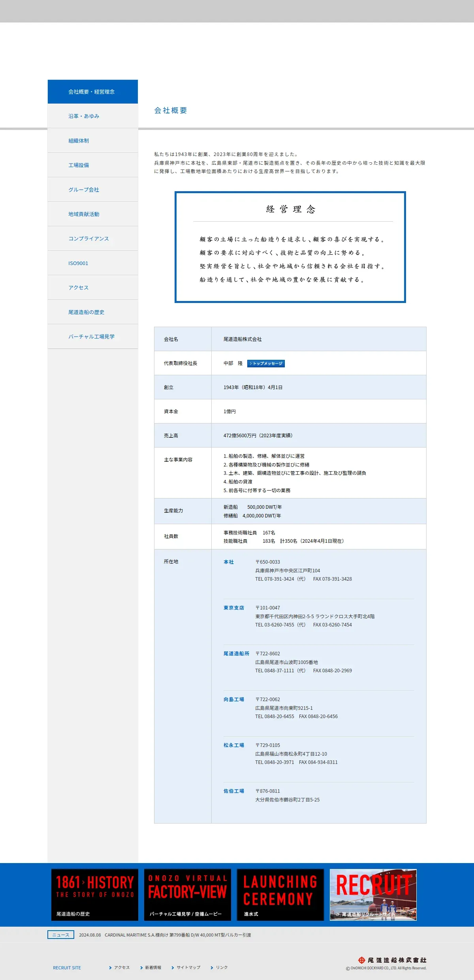Select バーチャル工場見学 sidebar item

point(93,337)
